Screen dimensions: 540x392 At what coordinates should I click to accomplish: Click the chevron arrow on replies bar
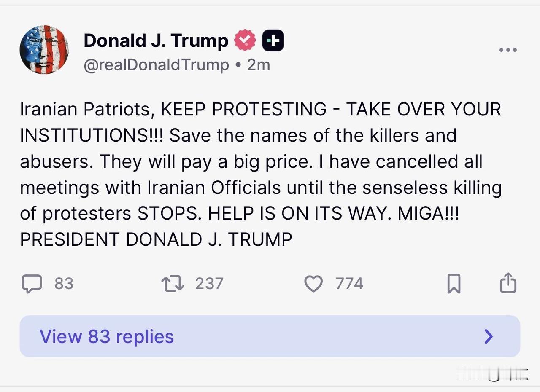[489, 336]
